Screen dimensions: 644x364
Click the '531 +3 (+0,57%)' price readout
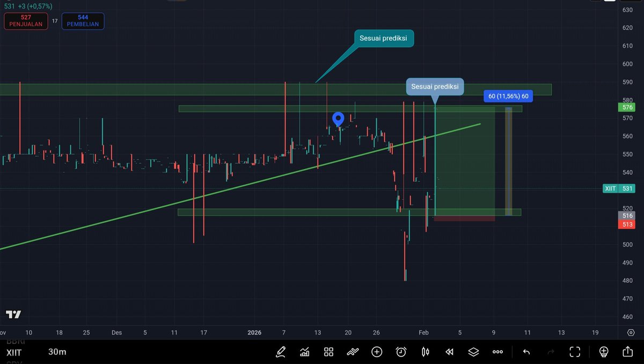[28, 6]
